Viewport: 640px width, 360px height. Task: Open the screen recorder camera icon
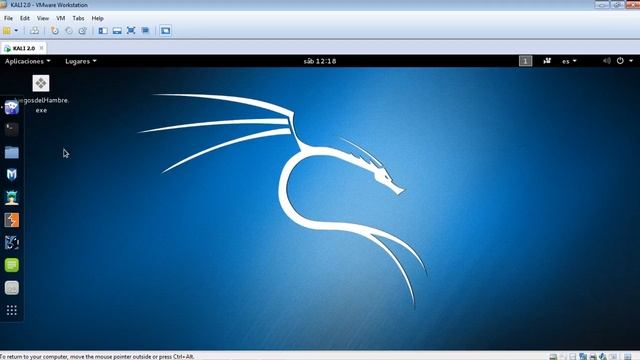[x=547, y=61]
